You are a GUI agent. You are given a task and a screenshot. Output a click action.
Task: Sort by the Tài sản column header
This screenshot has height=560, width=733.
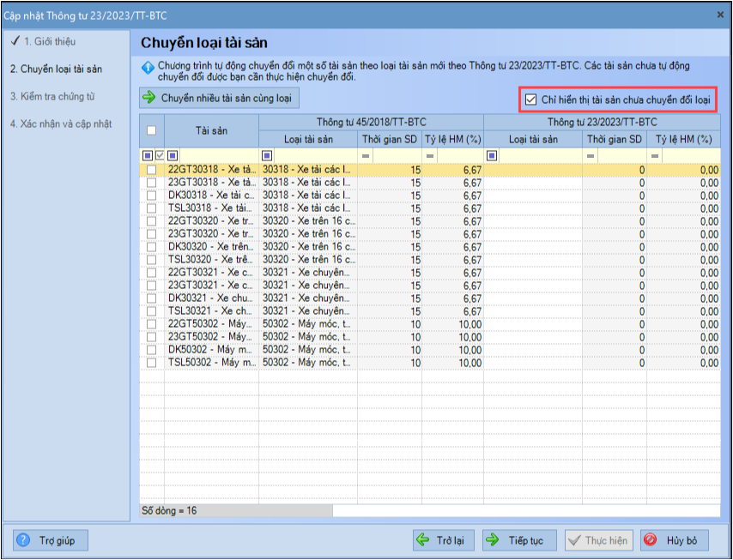pyautogui.click(x=212, y=130)
